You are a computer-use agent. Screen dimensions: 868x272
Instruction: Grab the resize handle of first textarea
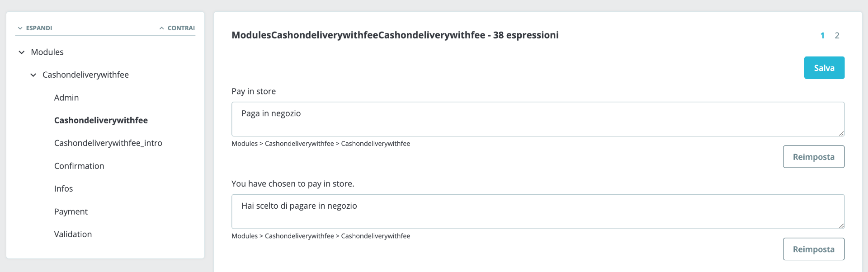841,133
